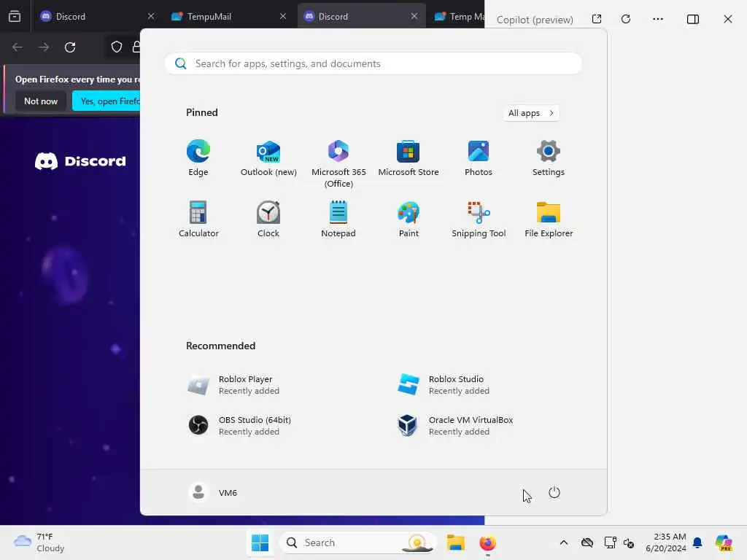Open OneDrive cloud icon in system tray
The height and width of the screenshot is (560, 747).
click(x=587, y=542)
